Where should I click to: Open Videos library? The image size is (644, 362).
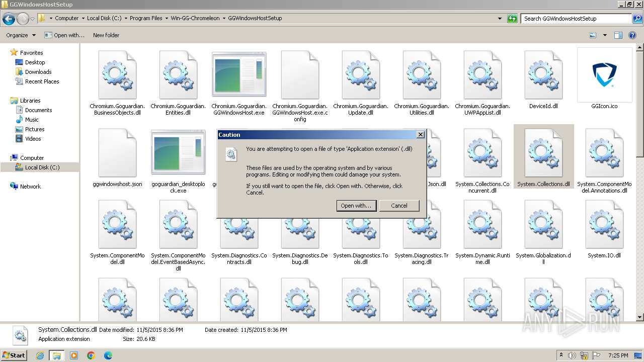(x=33, y=139)
